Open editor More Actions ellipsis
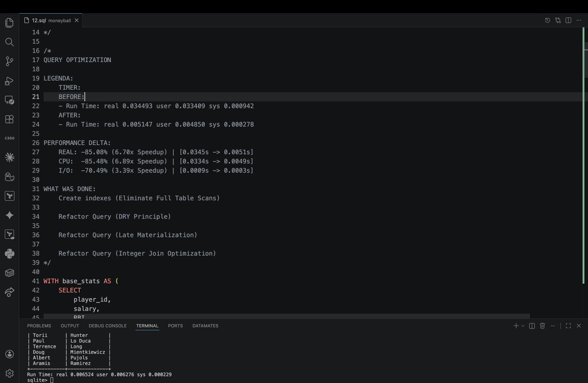The image size is (588, 383). point(579,20)
